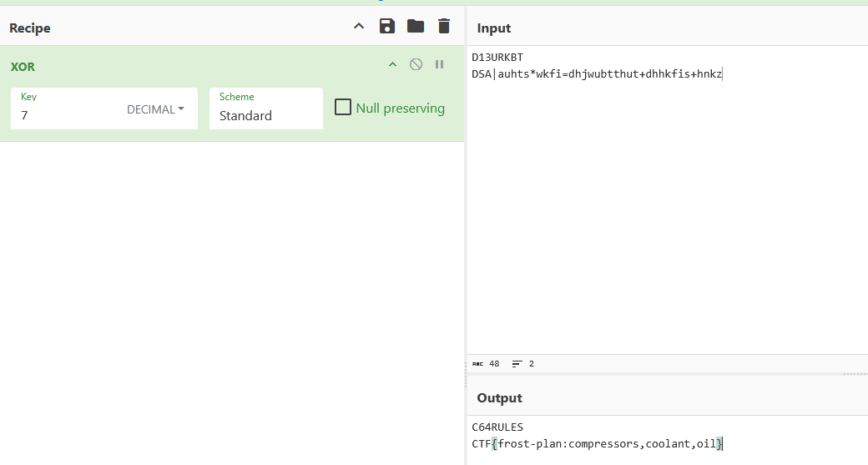The image size is (868, 465).
Task: Select the XOR operation name
Action: tap(23, 67)
